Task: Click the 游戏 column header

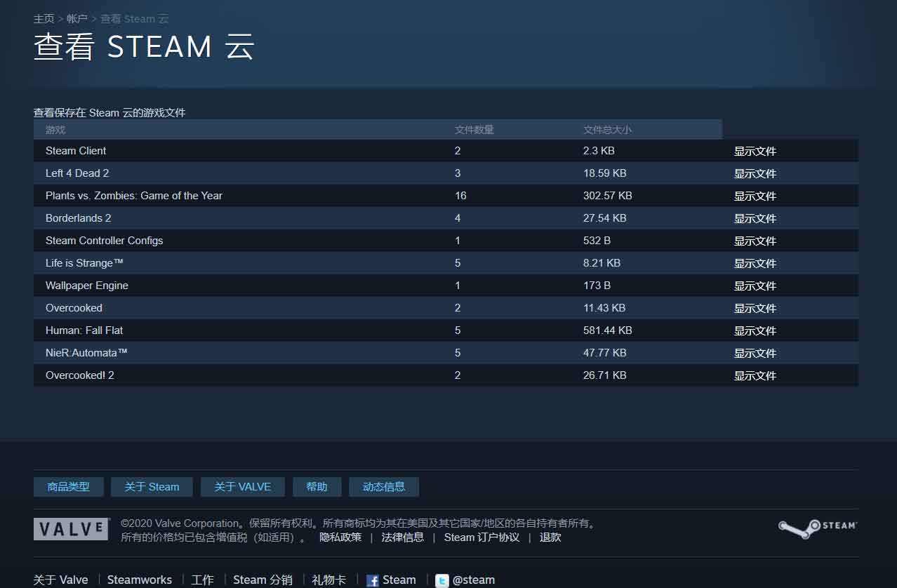Action: (55, 130)
